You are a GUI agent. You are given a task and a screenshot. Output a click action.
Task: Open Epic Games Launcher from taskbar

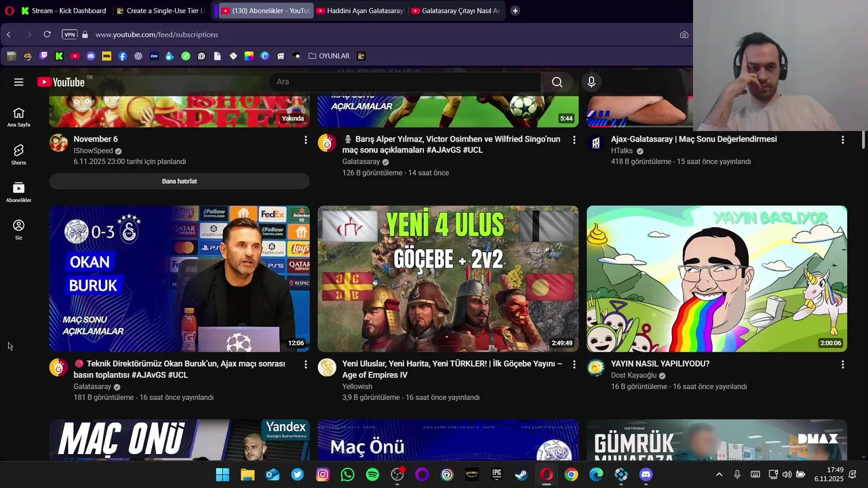point(496,475)
